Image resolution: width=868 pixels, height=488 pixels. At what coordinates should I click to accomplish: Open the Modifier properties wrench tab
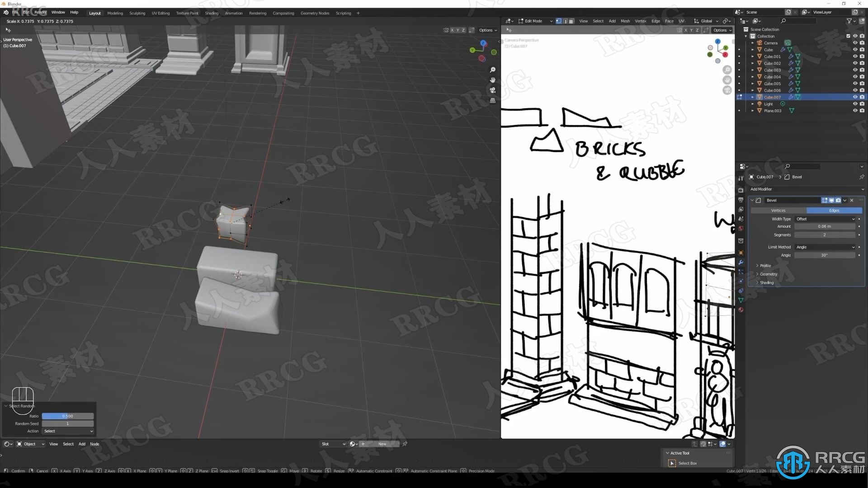point(741,262)
